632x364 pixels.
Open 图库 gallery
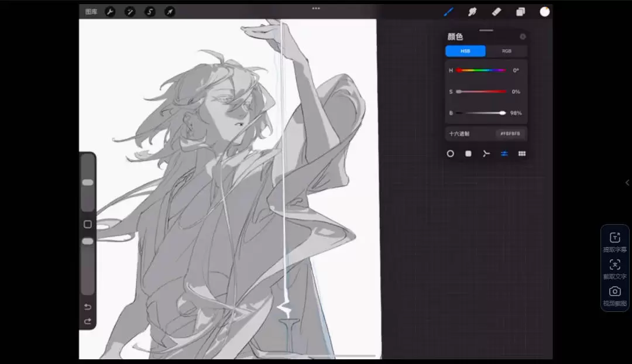tap(91, 12)
